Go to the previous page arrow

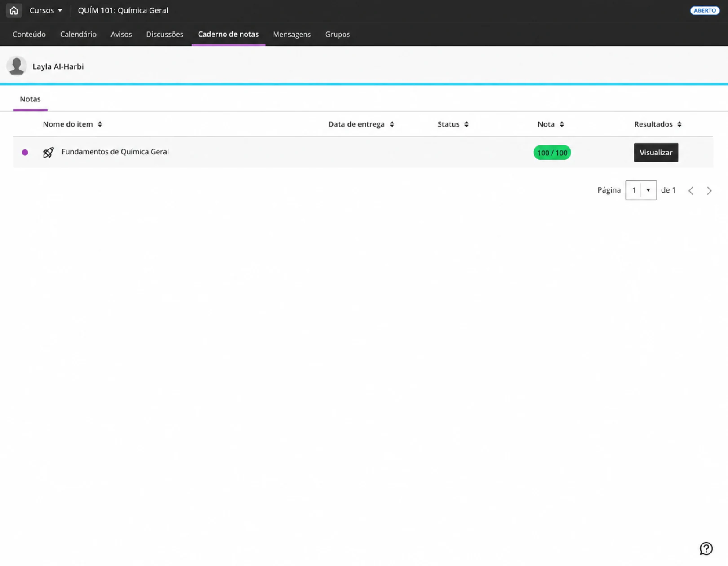pyautogui.click(x=691, y=191)
